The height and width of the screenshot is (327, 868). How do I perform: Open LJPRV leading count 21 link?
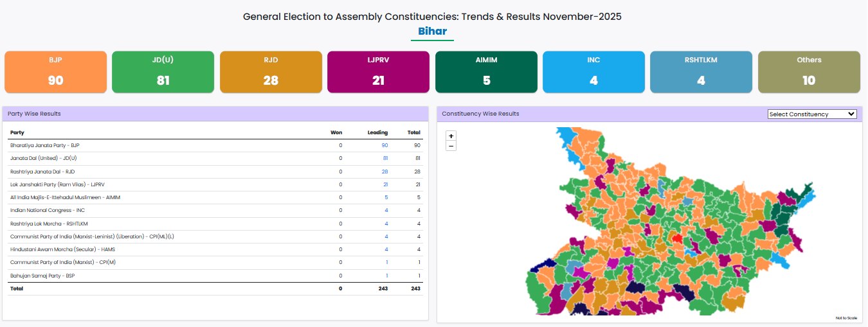point(384,184)
